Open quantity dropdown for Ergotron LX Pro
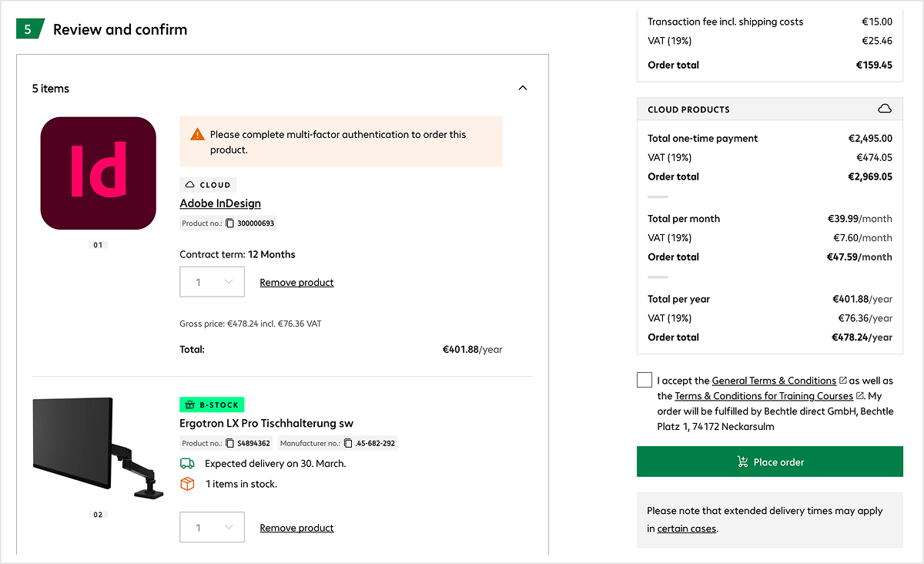The image size is (924, 564). point(212,527)
